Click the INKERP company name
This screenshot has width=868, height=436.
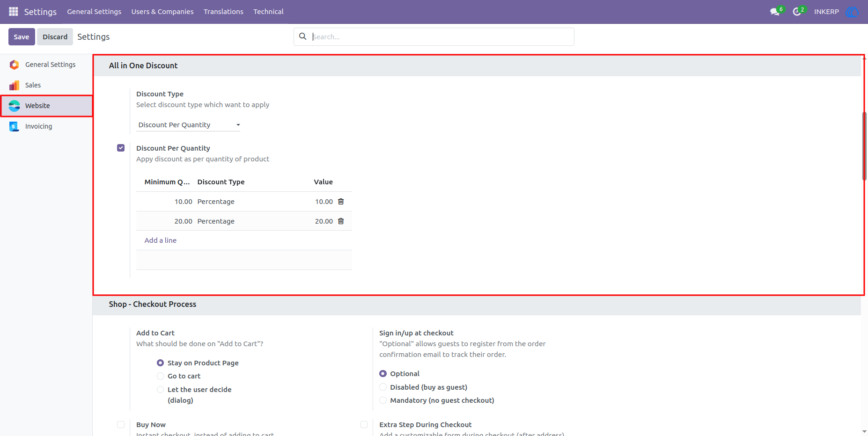tap(826, 12)
